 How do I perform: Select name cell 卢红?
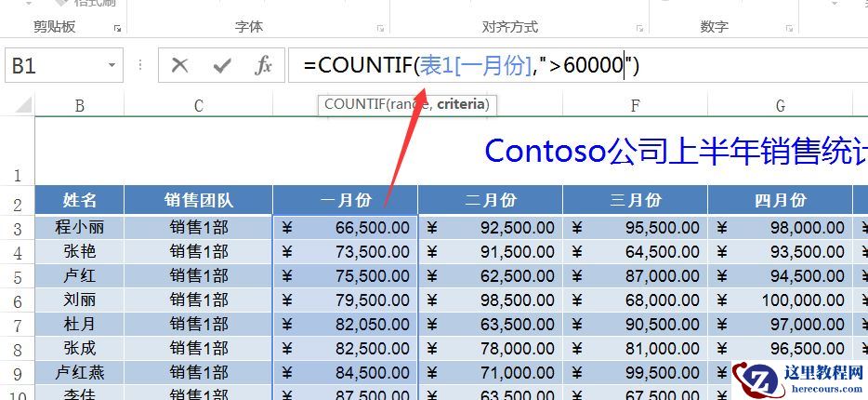pyautogui.click(x=80, y=276)
